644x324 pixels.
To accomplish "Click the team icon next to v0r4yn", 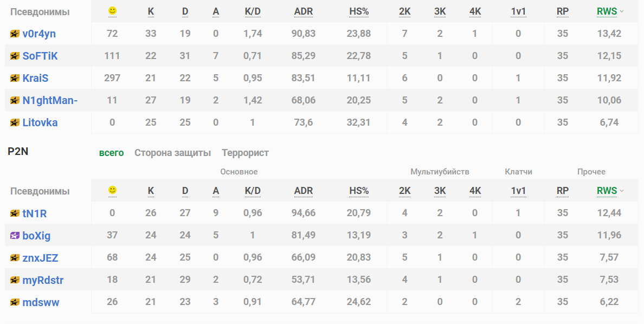I will (15, 34).
